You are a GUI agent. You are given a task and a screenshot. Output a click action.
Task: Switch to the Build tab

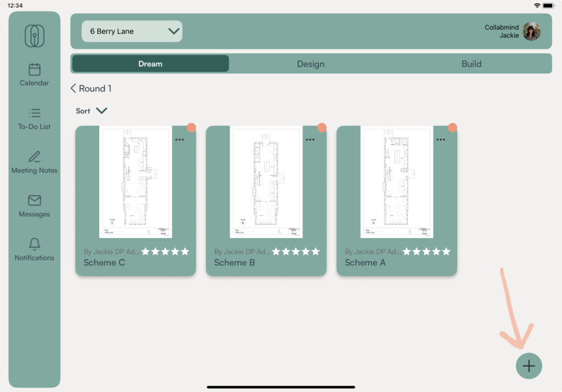click(471, 64)
